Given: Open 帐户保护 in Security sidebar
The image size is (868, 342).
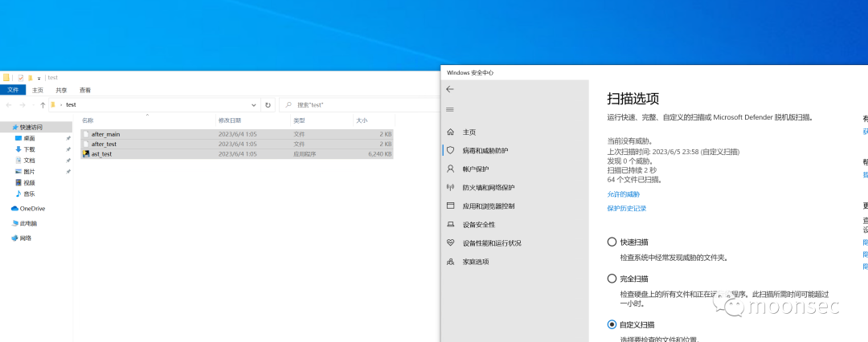Looking at the screenshot, I should tap(476, 169).
